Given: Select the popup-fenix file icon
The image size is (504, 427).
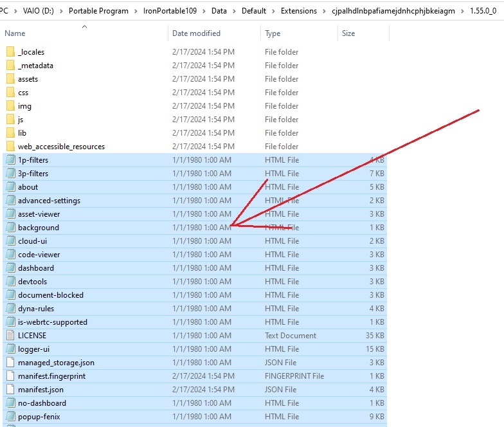Looking at the screenshot, I should pyautogui.click(x=10, y=417).
